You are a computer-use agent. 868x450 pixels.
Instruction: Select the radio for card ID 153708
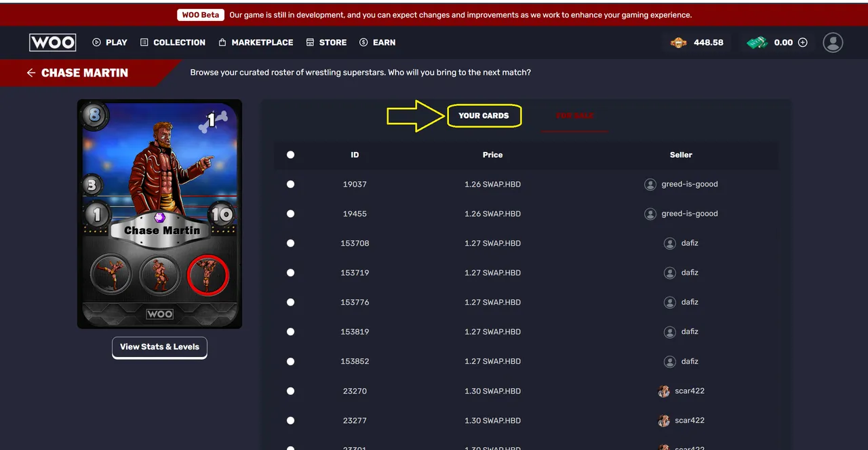tap(290, 243)
